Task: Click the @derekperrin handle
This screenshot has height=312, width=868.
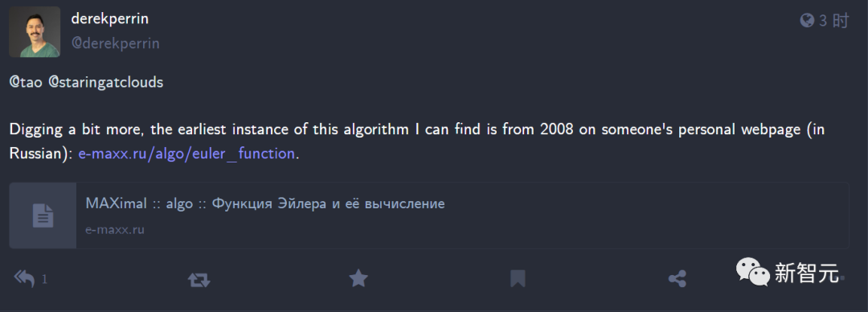Action: (115, 43)
